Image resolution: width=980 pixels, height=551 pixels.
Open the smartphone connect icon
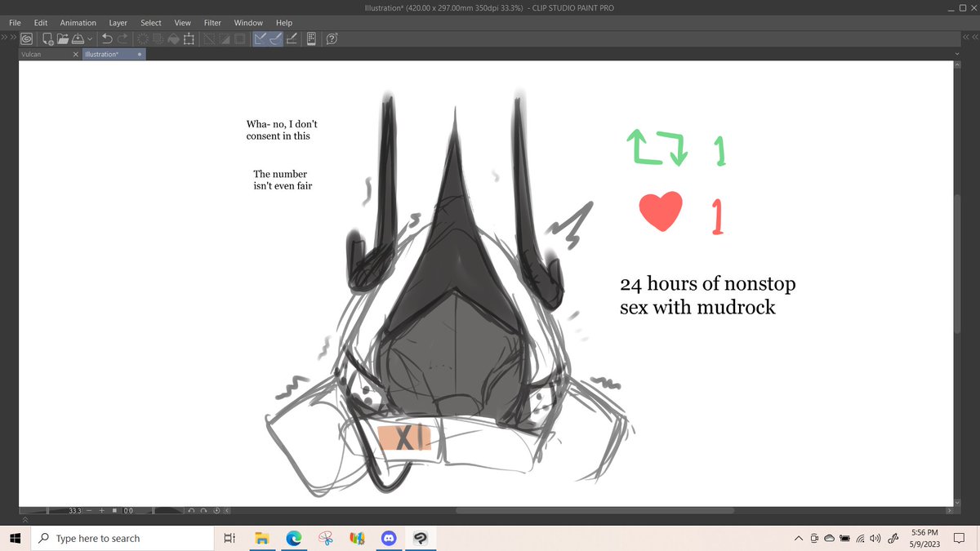point(312,38)
